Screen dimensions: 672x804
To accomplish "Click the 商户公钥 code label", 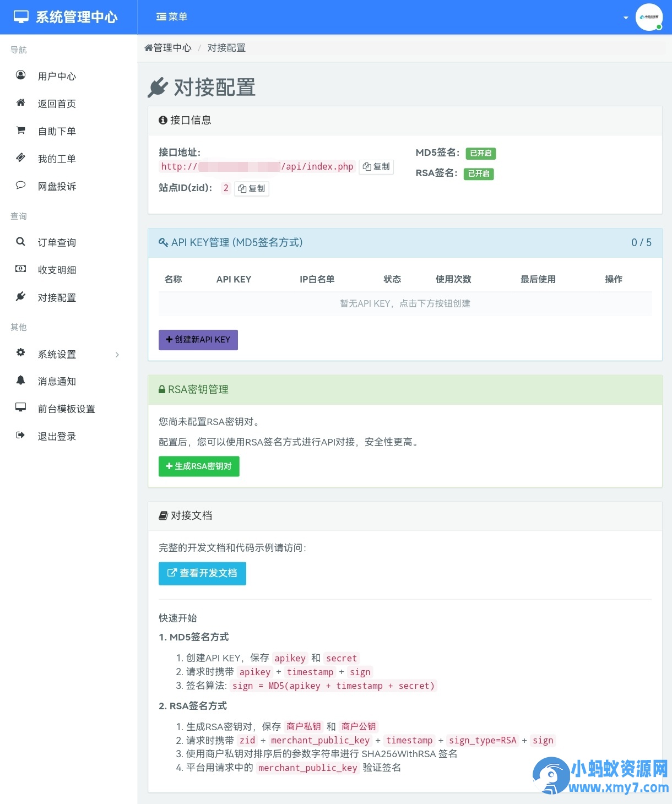I will pyautogui.click(x=359, y=726).
